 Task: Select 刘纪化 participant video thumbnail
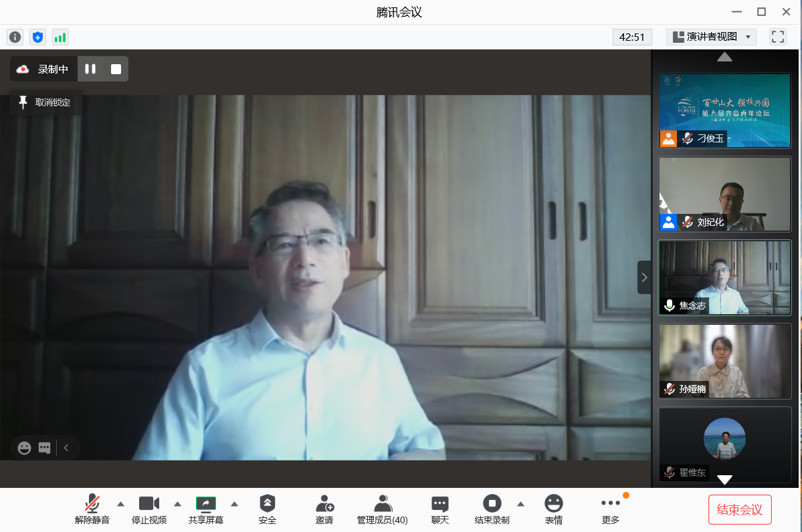click(724, 194)
